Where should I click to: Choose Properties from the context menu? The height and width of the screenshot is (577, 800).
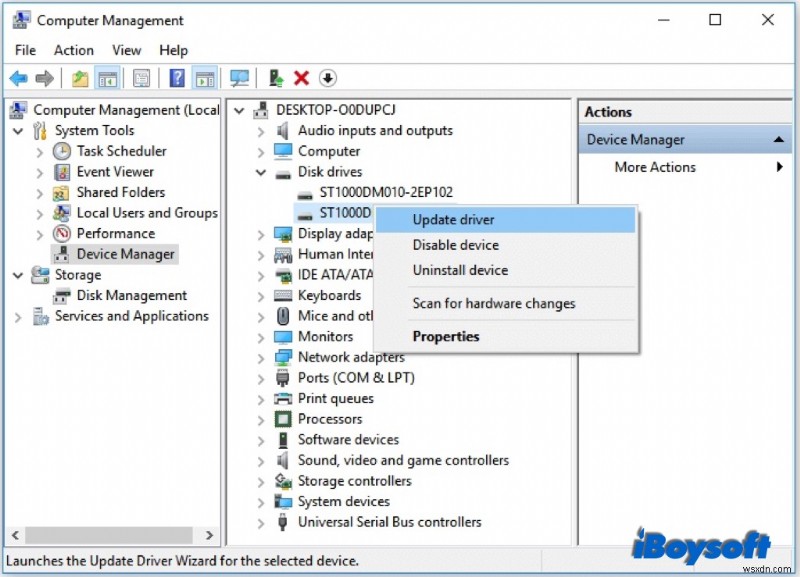[446, 336]
